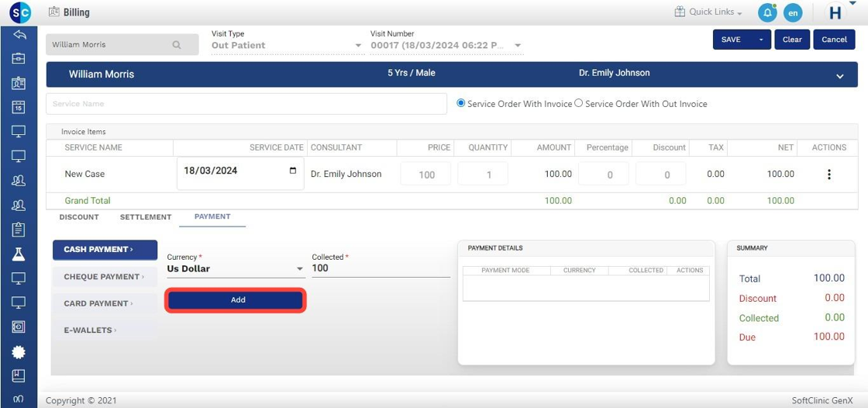Click the search magnifier in patient field
The image size is (868, 408).
point(177,45)
